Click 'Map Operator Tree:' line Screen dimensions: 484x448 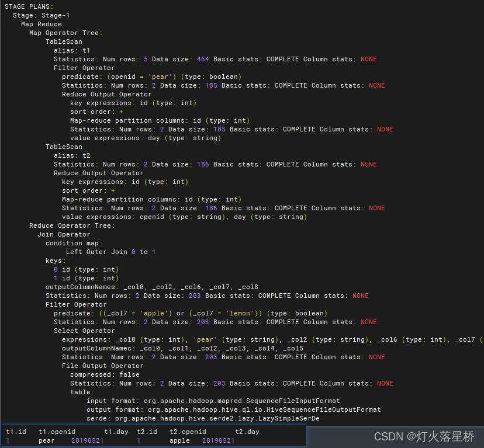[65, 33]
